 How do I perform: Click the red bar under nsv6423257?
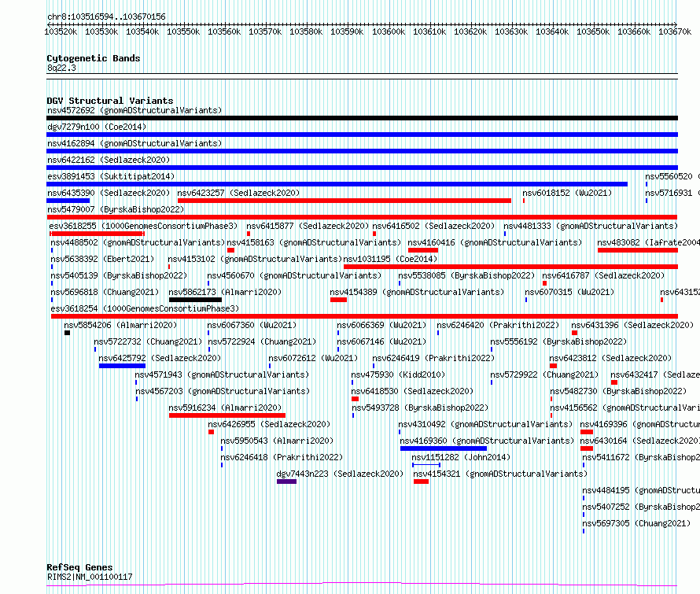click(x=344, y=201)
